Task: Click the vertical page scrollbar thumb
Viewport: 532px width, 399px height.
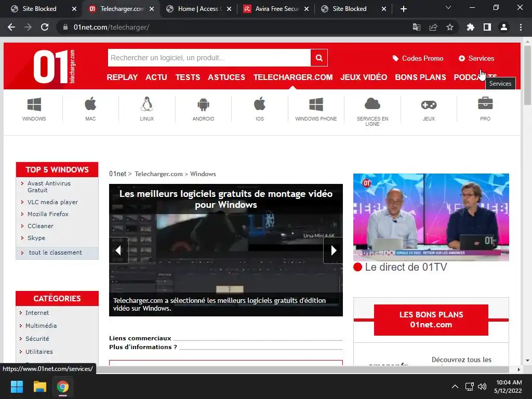Action: coord(527,75)
